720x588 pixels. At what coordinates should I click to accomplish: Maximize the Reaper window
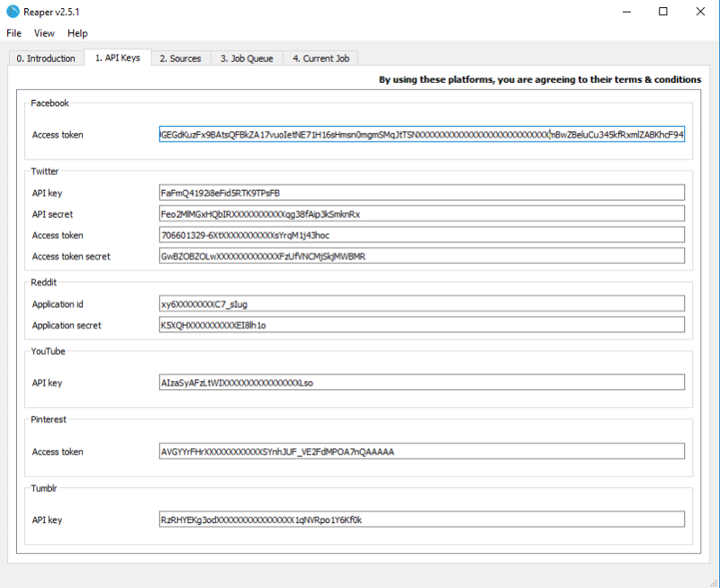(x=663, y=12)
